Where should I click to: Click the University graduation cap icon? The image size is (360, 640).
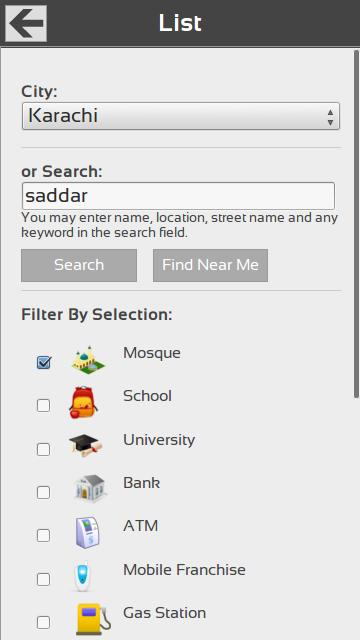tap(85, 445)
